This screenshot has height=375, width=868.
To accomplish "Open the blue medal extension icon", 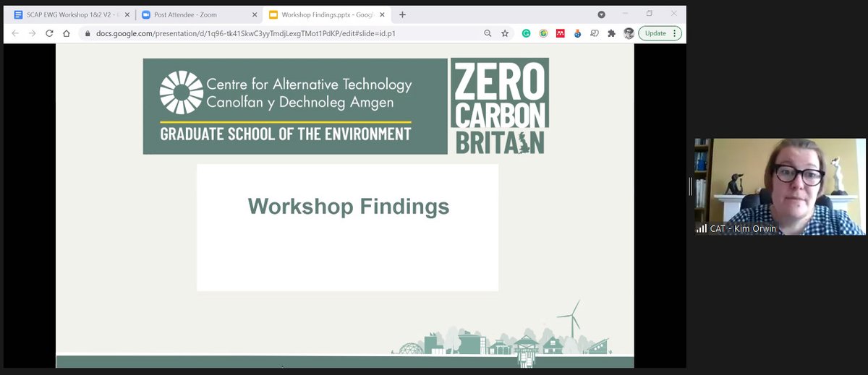I will pos(577,33).
